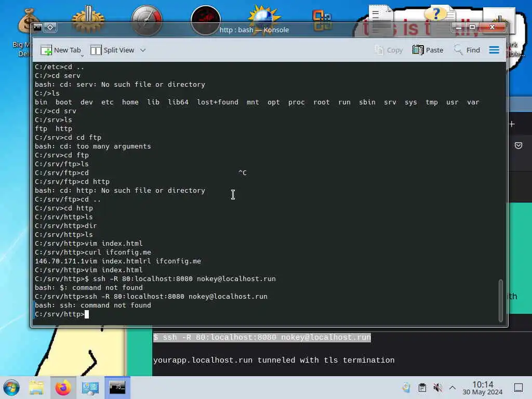Click 'lost+found' in the ls output
Viewport: 532px width, 399px height.
tap(218, 102)
